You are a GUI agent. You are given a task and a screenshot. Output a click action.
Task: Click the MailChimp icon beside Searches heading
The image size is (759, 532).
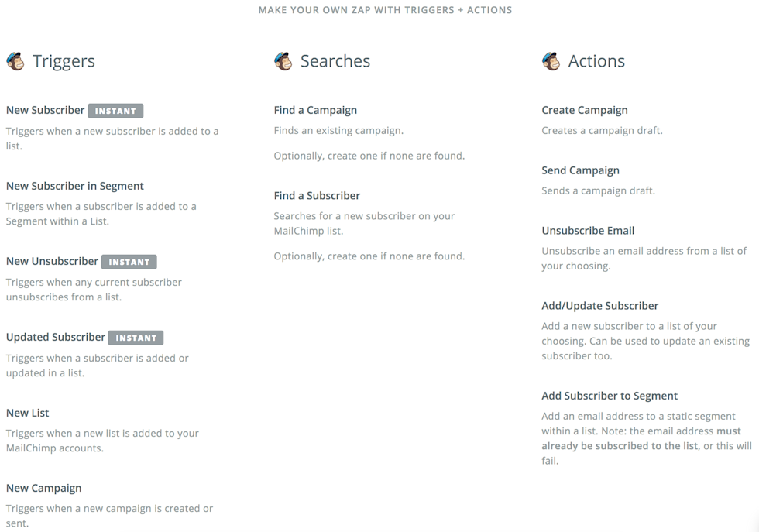pos(283,61)
